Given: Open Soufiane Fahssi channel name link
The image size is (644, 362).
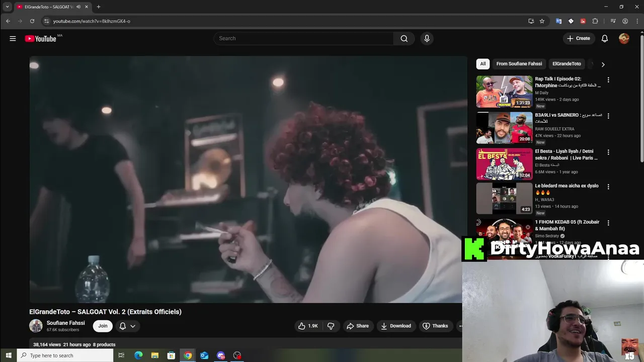Looking at the screenshot, I should (65, 323).
